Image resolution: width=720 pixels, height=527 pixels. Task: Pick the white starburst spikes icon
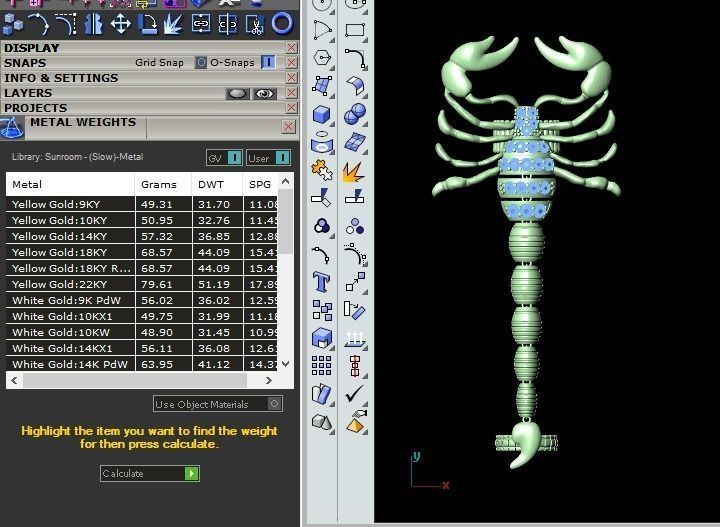pos(174,24)
